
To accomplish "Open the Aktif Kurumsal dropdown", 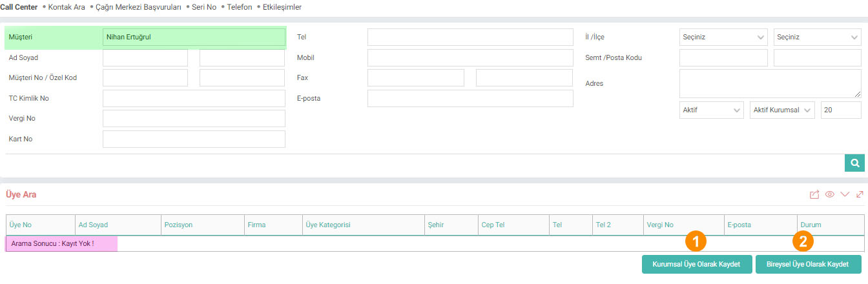I will (x=782, y=110).
